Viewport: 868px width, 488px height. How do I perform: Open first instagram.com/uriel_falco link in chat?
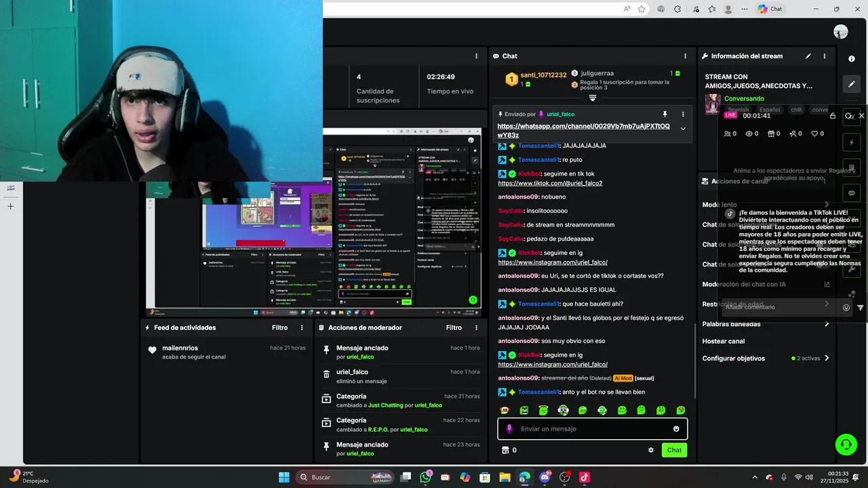(x=553, y=262)
